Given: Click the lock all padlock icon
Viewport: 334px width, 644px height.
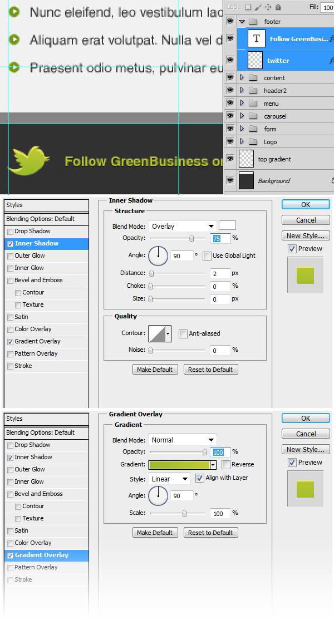Looking at the screenshot, I should coord(278,7).
